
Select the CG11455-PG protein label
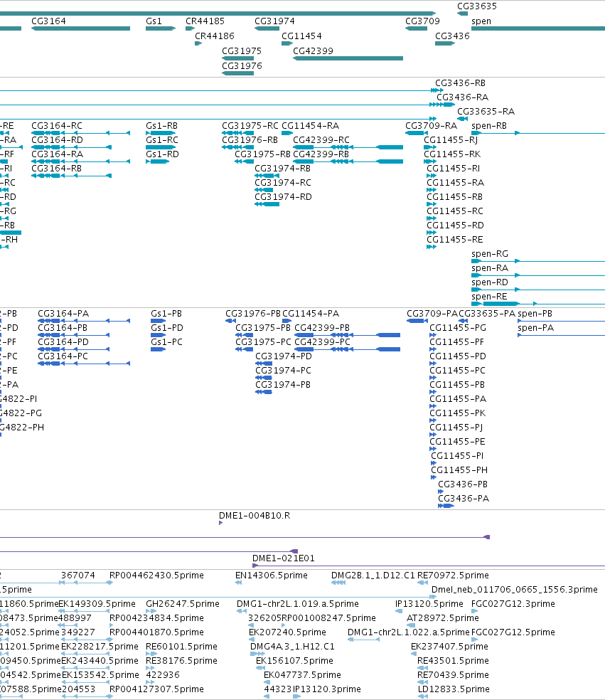(x=459, y=328)
